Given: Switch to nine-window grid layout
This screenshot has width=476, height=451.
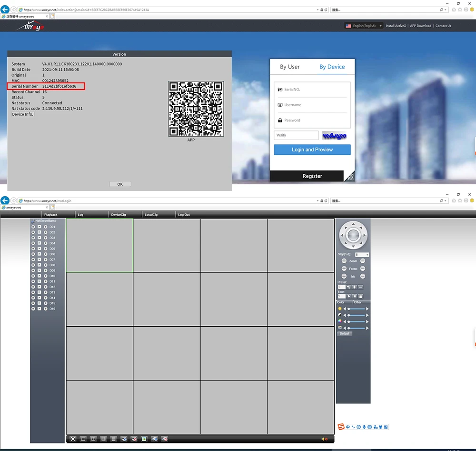Looking at the screenshot, I should pyautogui.click(x=103, y=439).
